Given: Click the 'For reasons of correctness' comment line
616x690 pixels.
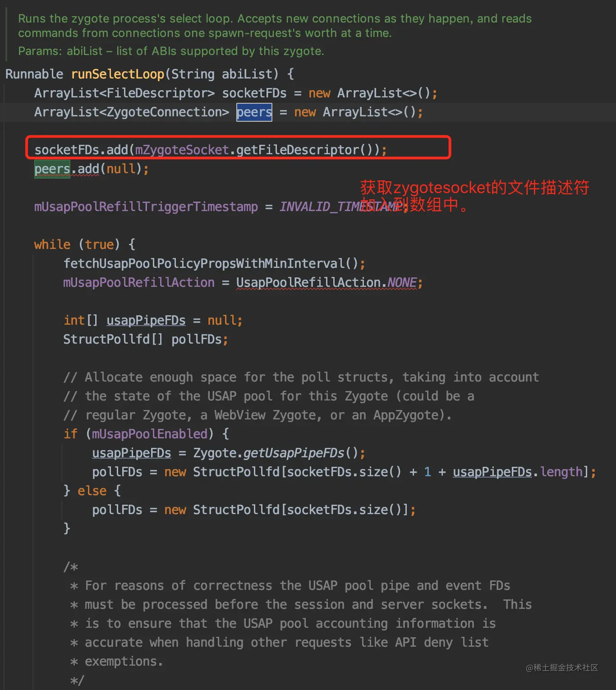Looking at the screenshot, I should tap(290, 585).
